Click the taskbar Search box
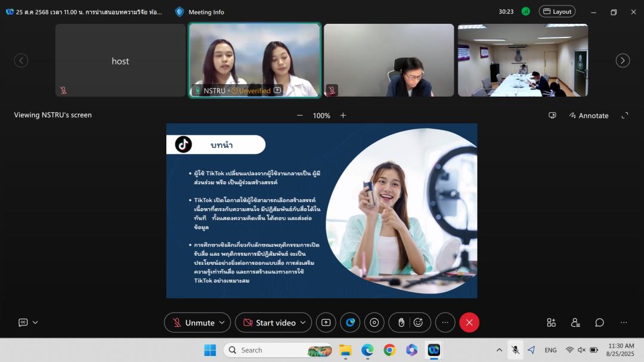644x362 pixels. [278, 350]
